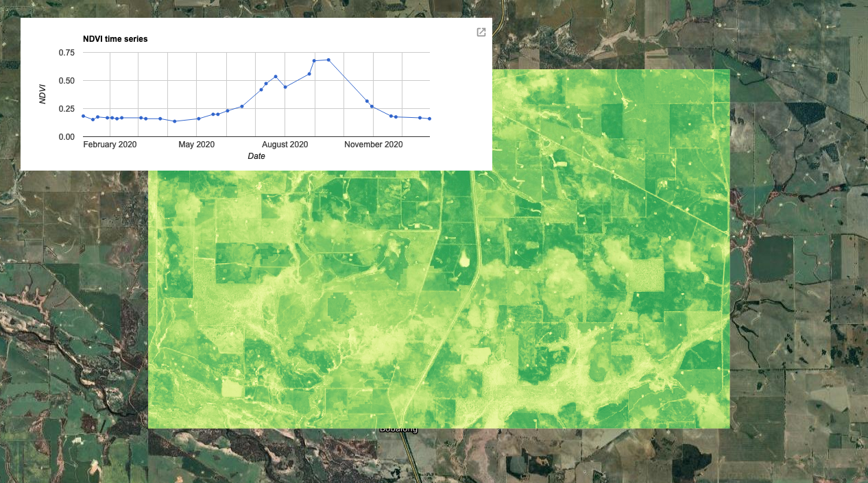The image size is (868, 483).
Task: Click the May 2020 axis label
Action: tap(197, 145)
